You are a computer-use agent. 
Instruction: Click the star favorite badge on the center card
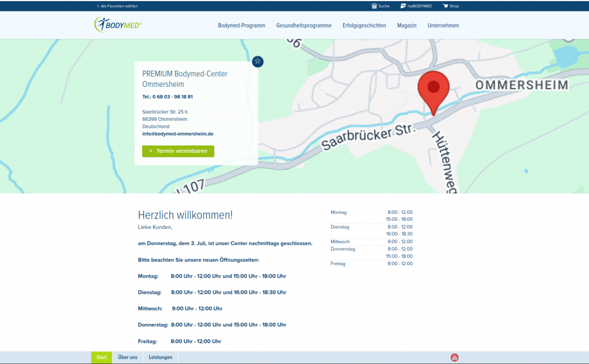(257, 61)
